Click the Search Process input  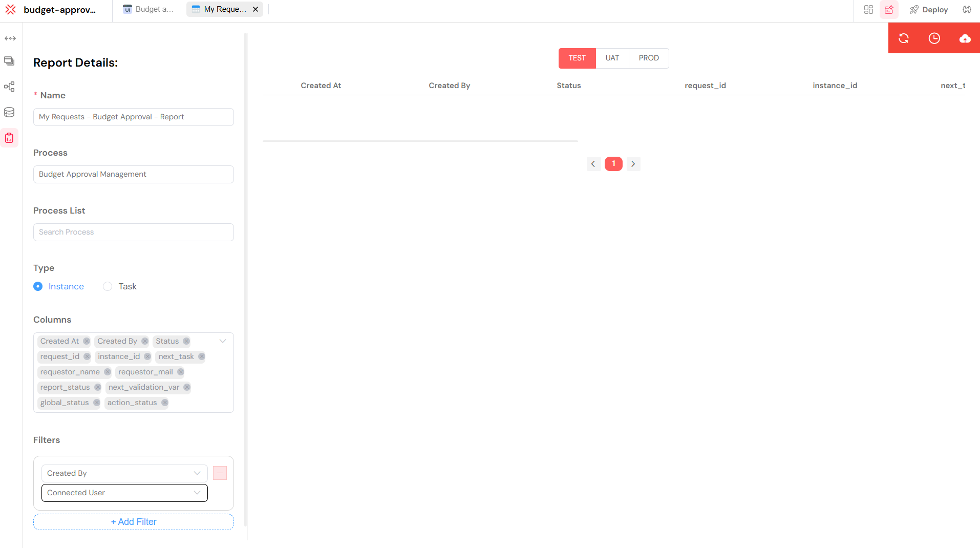(134, 232)
